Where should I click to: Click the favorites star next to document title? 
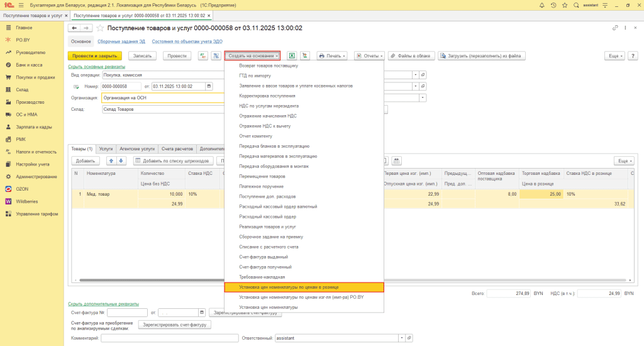[x=100, y=28]
